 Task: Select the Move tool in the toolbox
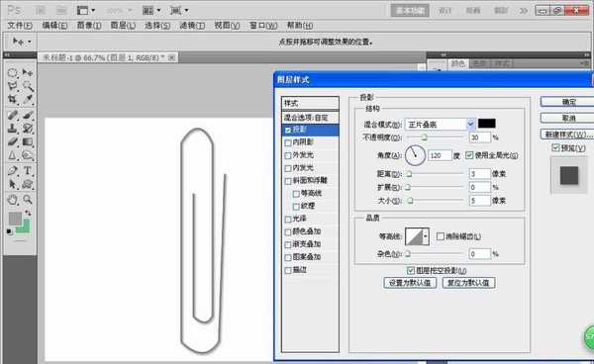coord(28,72)
